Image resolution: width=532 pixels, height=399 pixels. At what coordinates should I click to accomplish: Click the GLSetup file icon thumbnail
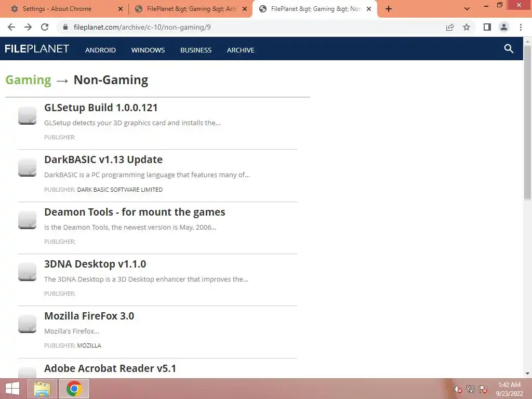coord(27,116)
